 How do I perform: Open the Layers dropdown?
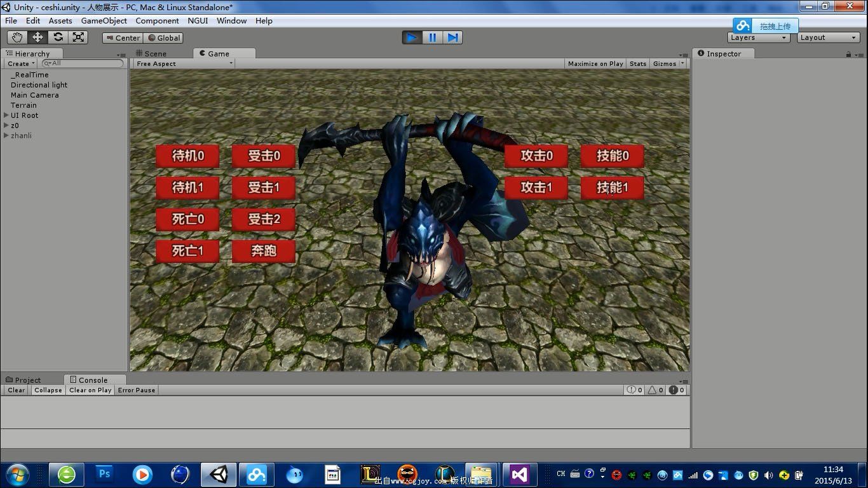click(x=759, y=37)
